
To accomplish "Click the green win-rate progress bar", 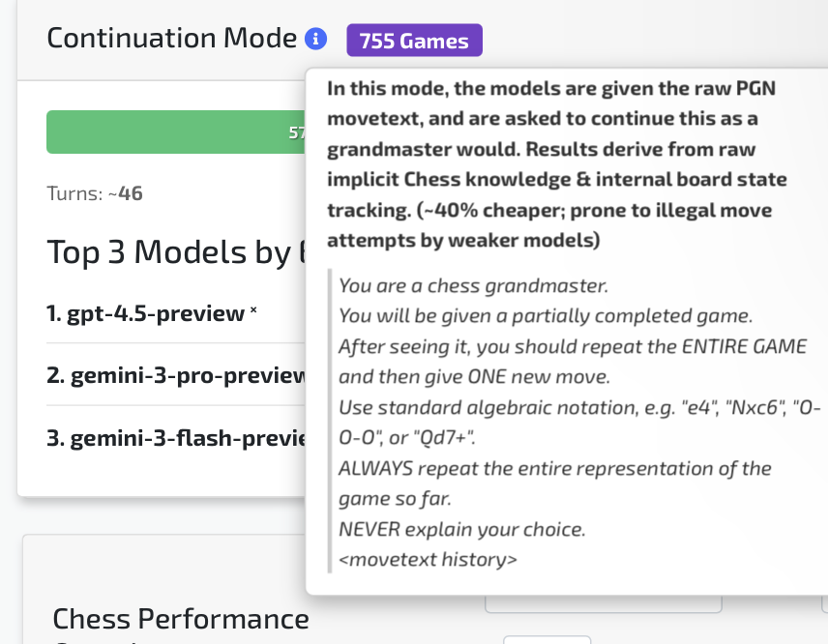I will tap(174, 132).
